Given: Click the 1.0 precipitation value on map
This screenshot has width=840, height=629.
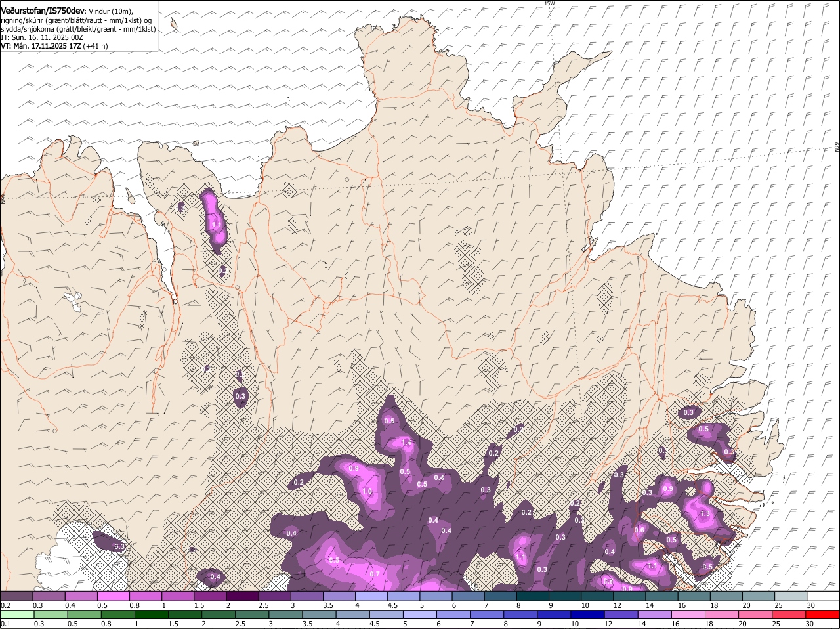Looking at the screenshot, I should pyautogui.click(x=367, y=491).
